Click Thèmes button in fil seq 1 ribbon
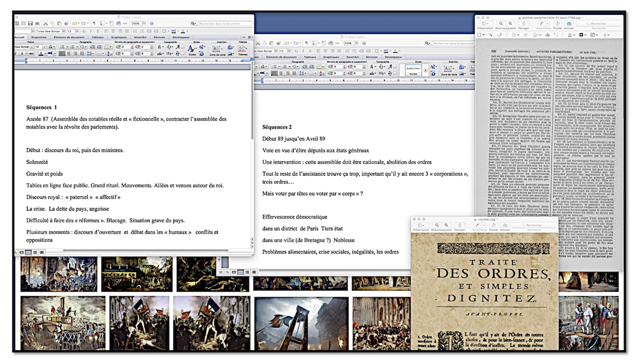 [243, 49]
